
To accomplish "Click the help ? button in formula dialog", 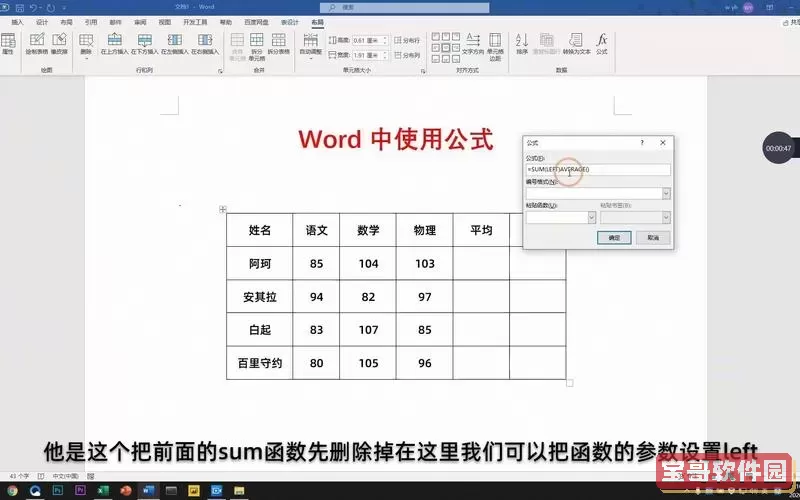I will pos(642,143).
